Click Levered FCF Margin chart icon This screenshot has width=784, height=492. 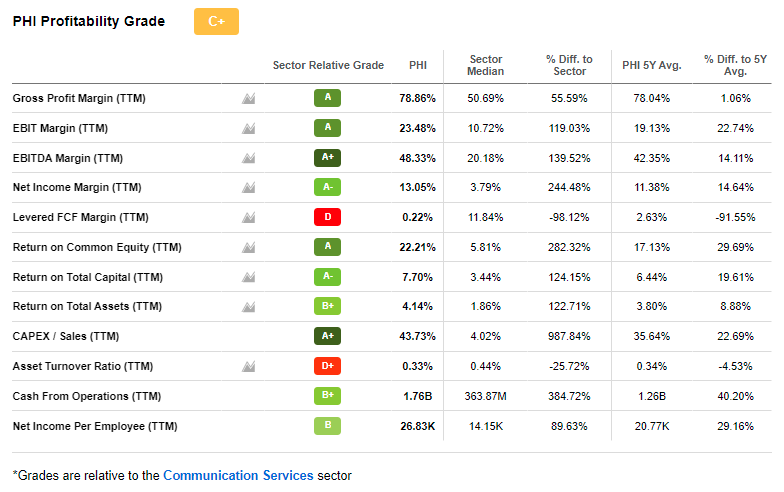[248, 217]
